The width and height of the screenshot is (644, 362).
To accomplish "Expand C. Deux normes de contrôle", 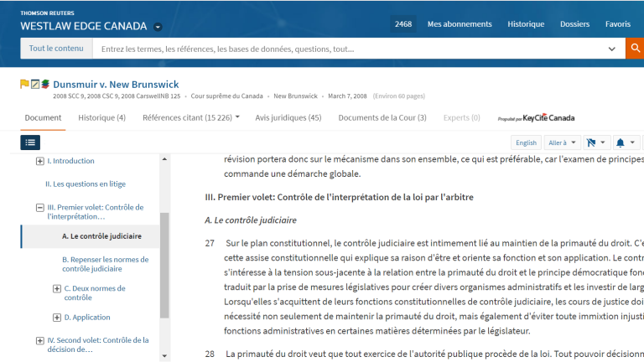I will (57, 288).
